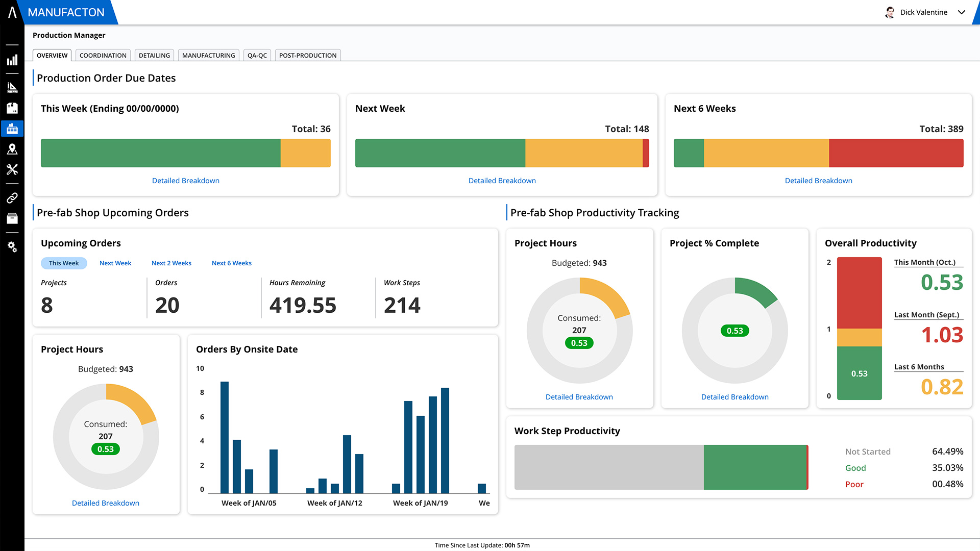Open Detailed Breakdown under Next 6 Weeks
Viewport: 980px width, 551px height.
(x=818, y=181)
